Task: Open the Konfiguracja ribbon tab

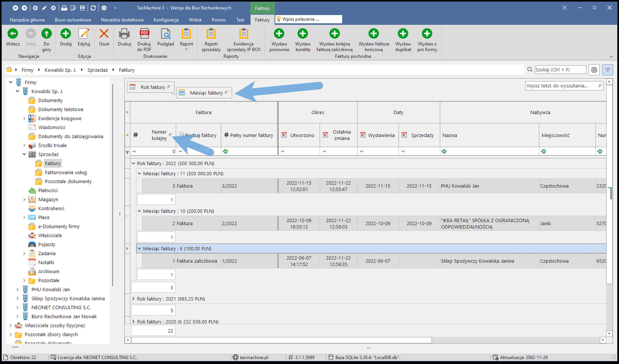Action: click(166, 20)
